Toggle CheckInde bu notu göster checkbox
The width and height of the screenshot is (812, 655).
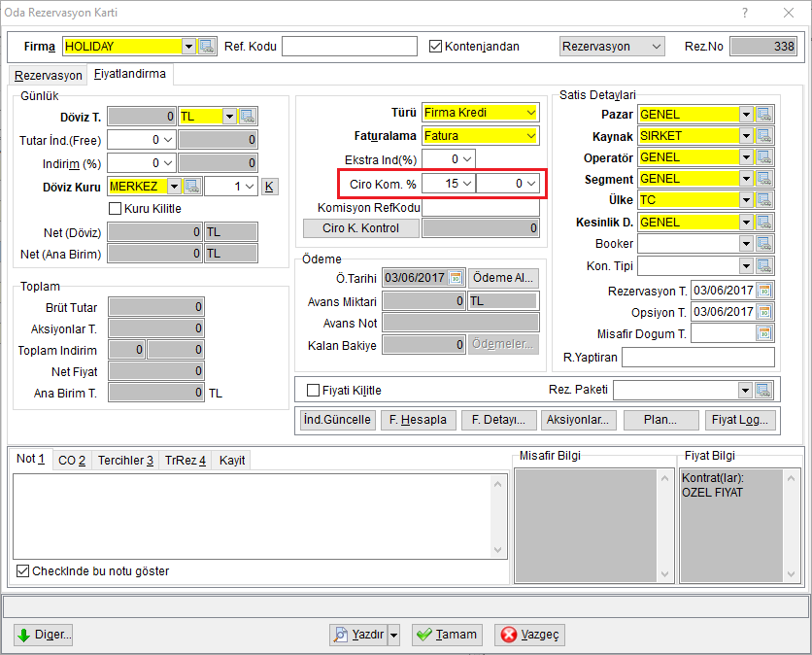[22, 571]
